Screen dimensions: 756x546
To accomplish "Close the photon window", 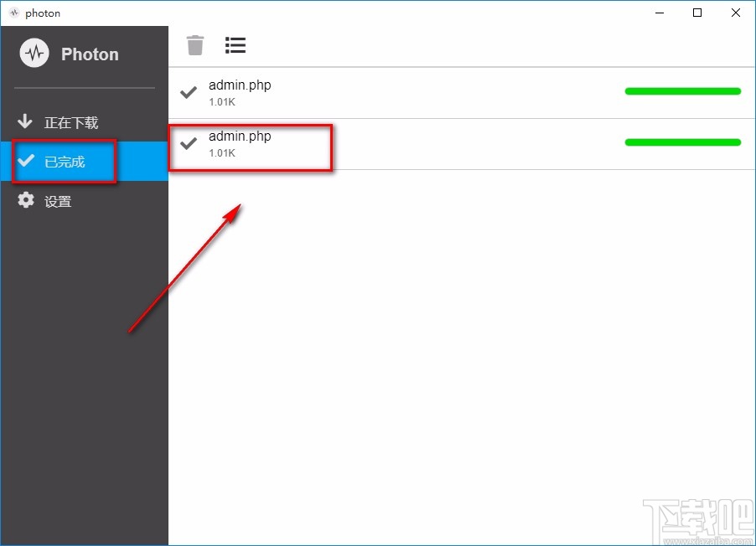I will coord(735,13).
